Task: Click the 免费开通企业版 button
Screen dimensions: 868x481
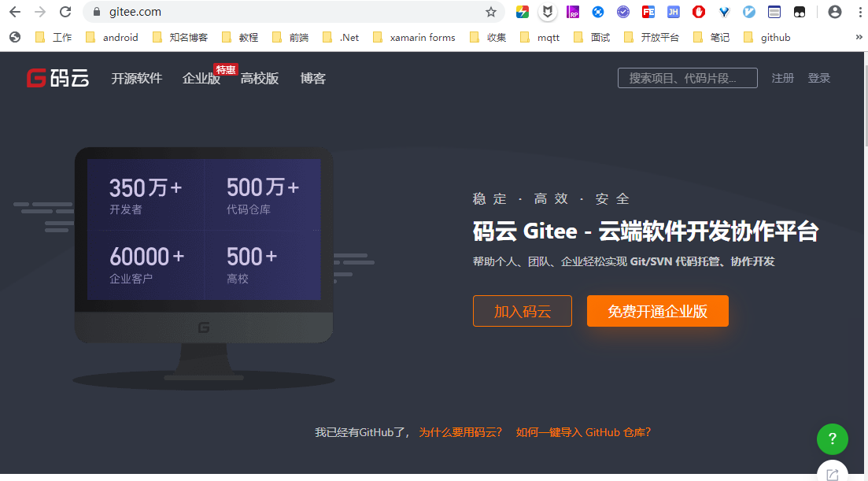Action: point(658,311)
